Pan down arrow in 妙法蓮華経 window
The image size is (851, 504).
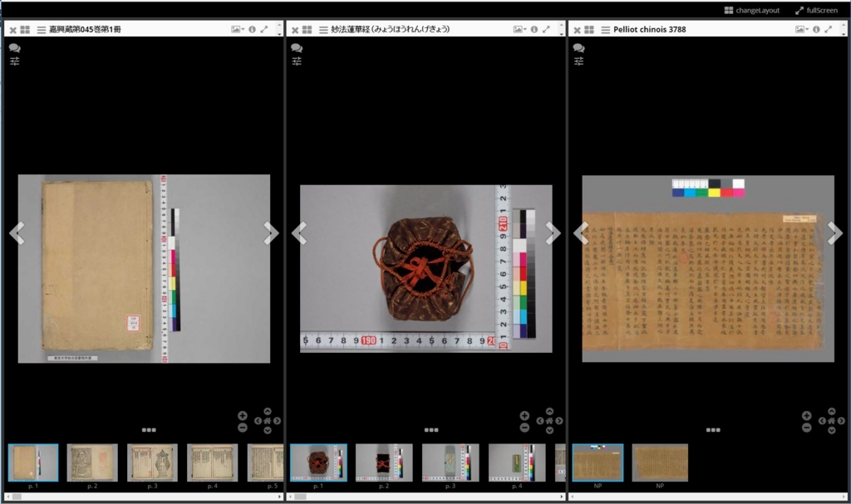point(549,430)
